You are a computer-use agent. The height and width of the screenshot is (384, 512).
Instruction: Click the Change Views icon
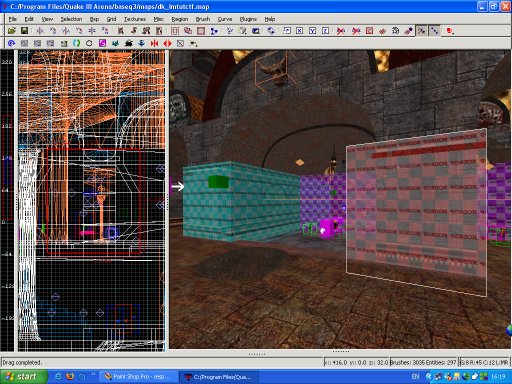point(230,31)
